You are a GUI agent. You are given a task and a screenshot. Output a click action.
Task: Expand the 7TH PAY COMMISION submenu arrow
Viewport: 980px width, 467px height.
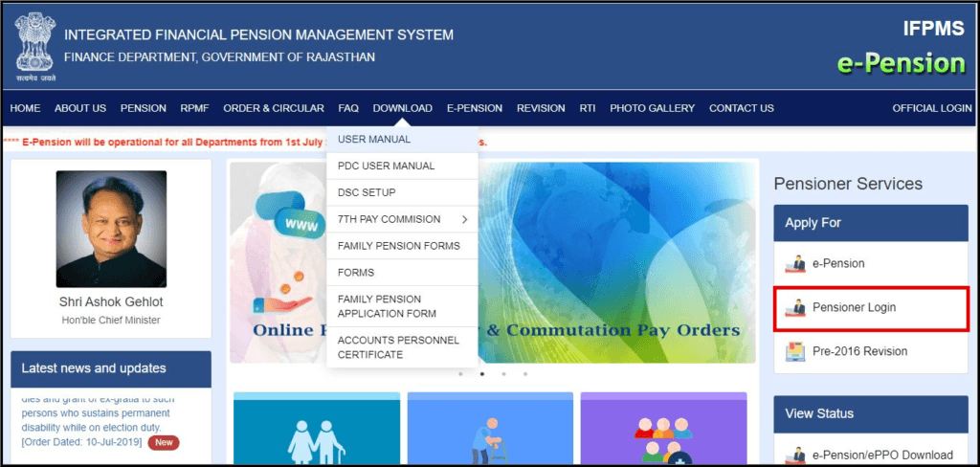pos(464,219)
